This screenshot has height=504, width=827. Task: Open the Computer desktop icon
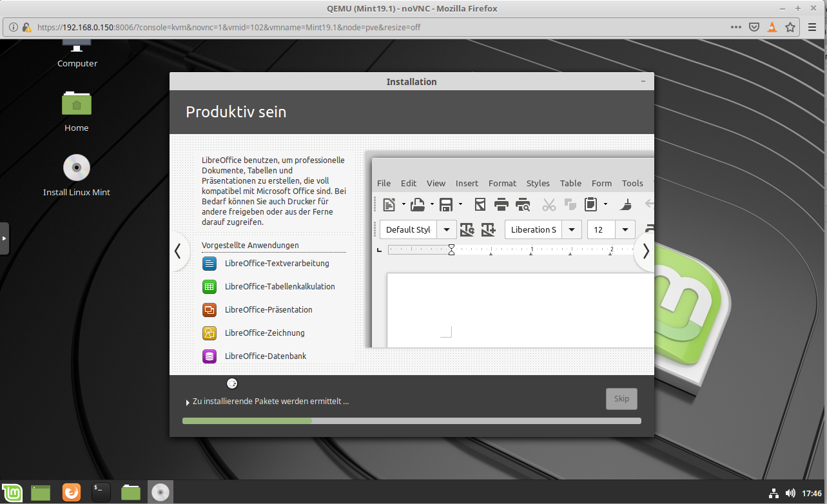coord(77,52)
